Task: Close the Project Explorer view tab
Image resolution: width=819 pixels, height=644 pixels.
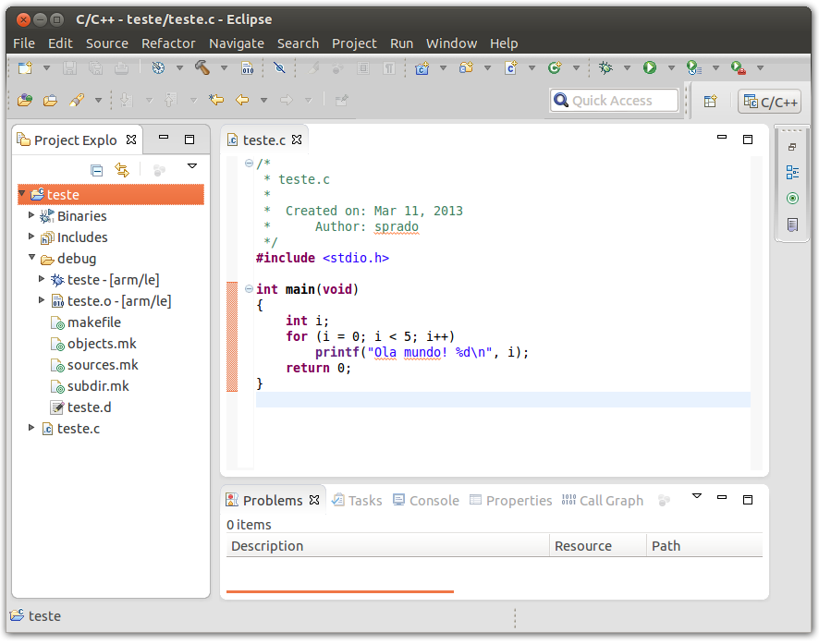Action: (x=131, y=140)
